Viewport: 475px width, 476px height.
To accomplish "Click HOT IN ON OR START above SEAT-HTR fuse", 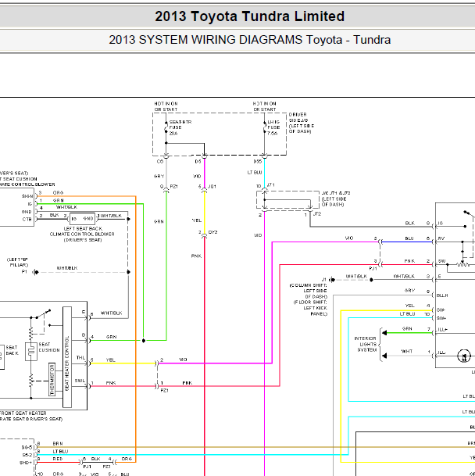I will coord(166,106).
